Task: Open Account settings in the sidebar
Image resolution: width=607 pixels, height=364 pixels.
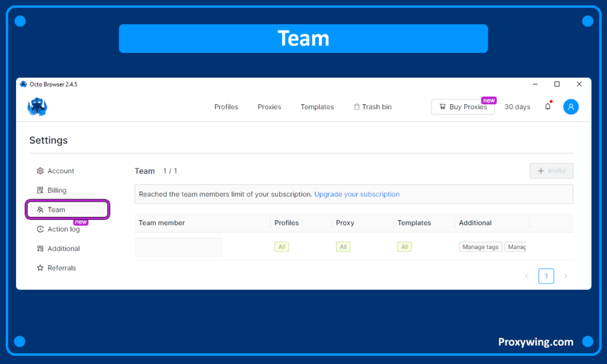Action: [60, 171]
